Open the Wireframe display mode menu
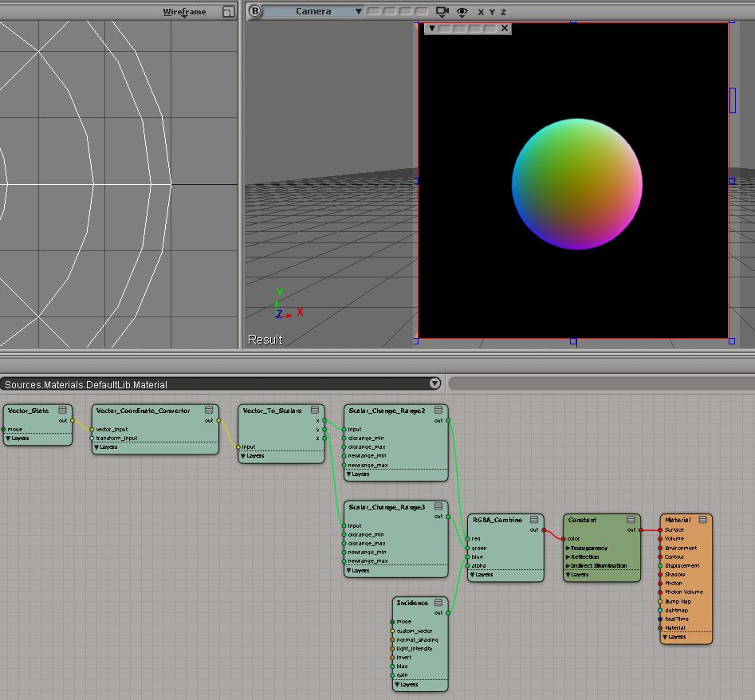Image resolution: width=755 pixels, height=700 pixels. pos(184,12)
